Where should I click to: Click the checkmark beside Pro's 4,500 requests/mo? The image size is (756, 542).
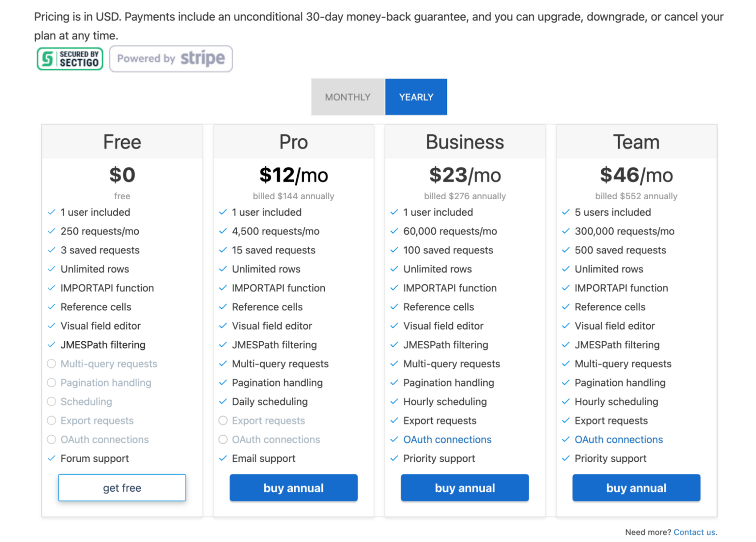(222, 231)
